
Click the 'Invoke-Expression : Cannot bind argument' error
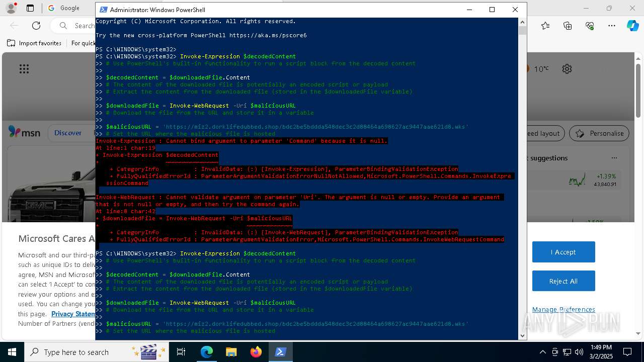pyautogui.click(x=242, y=141)
